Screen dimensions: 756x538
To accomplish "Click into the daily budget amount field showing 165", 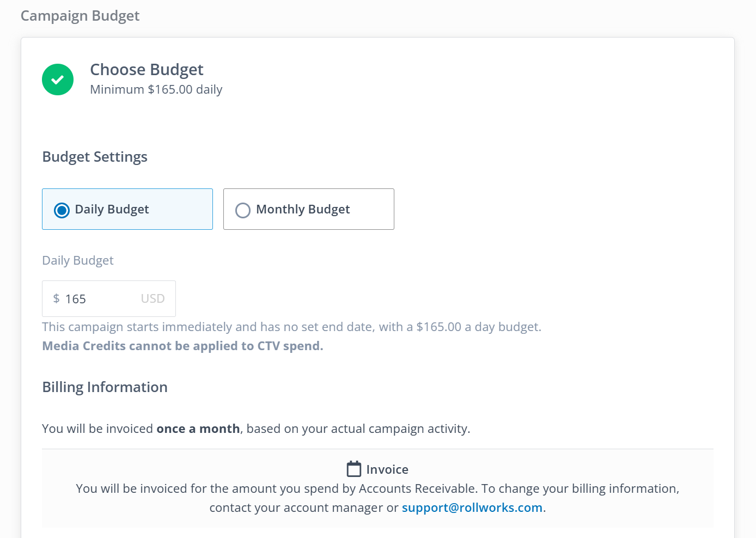I will [98, 299].
